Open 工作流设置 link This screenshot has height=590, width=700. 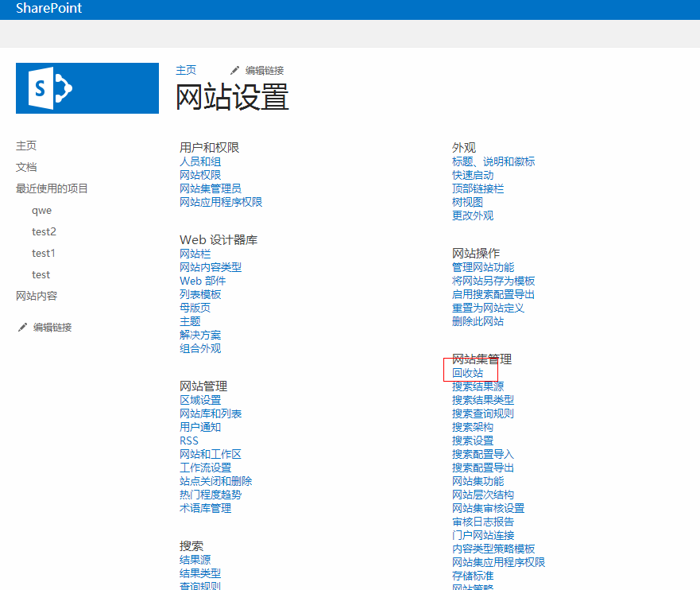click(205, 468)
